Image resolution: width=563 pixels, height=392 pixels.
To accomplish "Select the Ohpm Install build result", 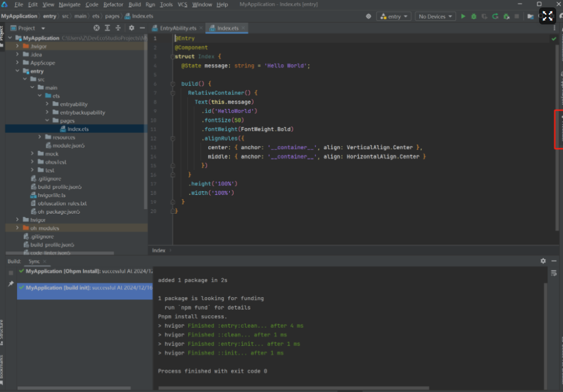I will tap(85, 271).
